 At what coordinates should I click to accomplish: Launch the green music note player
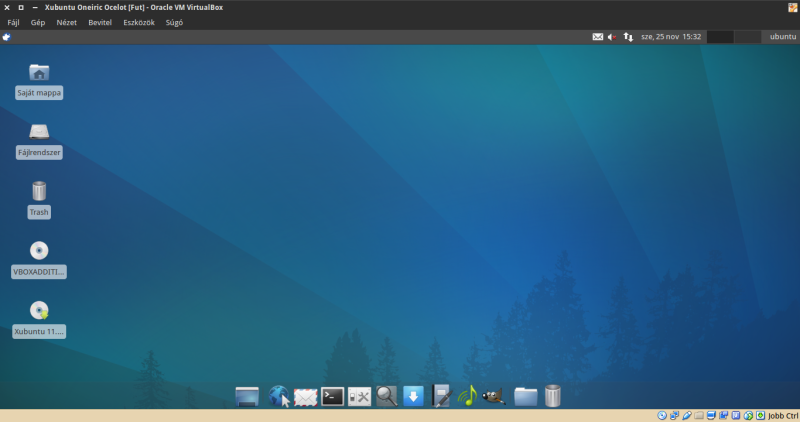(467, 396)
